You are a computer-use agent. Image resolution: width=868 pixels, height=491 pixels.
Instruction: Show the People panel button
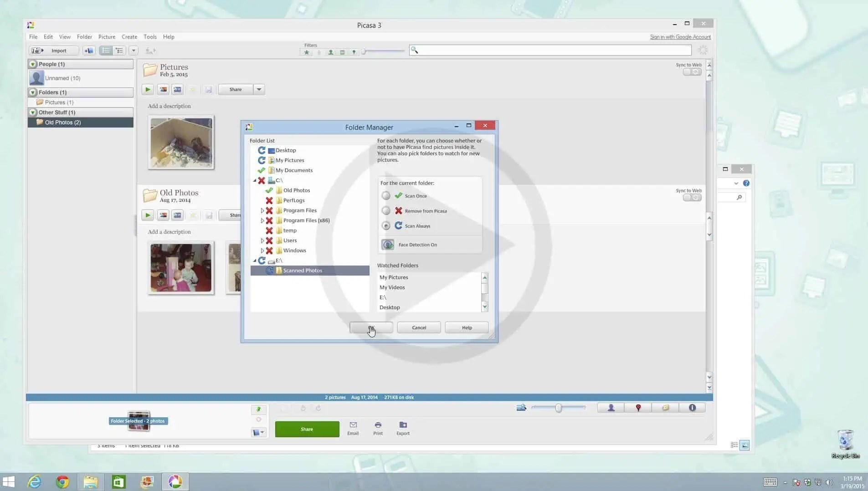click(611, 408)
